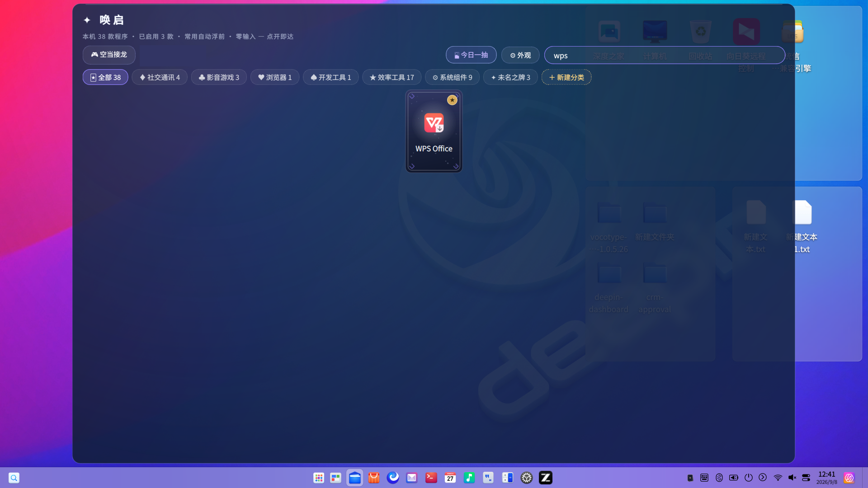The image size is (868, 488).
Task: Switch to 未名之牌 3 category
Action: 510,77
